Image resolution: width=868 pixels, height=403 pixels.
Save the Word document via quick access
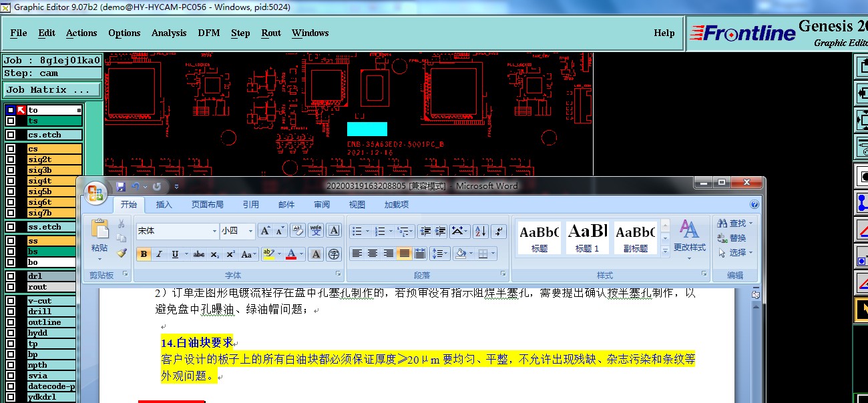(121, 187)
